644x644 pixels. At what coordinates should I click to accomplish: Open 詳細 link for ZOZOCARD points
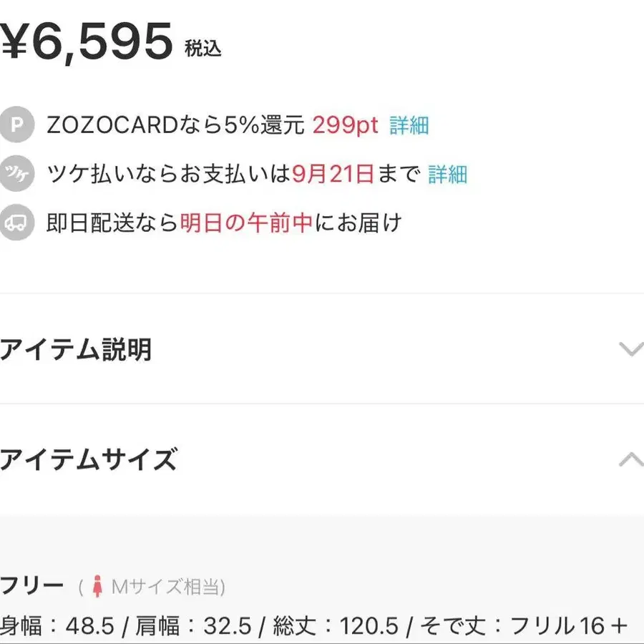pos(409,125)
